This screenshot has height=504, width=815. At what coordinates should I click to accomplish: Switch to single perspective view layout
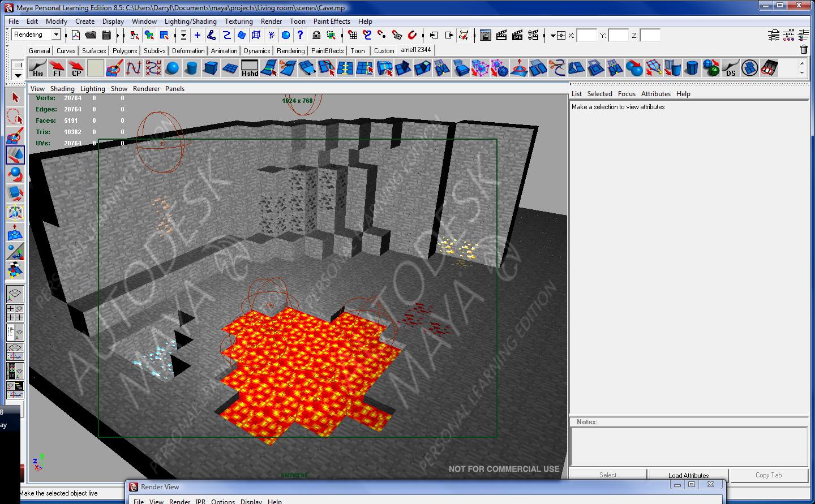[x=15, y=294]
